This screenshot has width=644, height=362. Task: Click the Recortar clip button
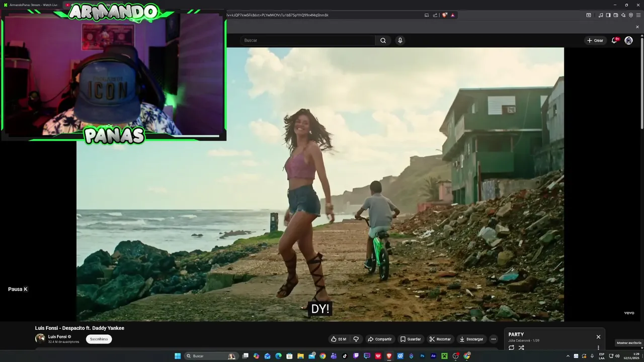(x=440, y=339)
